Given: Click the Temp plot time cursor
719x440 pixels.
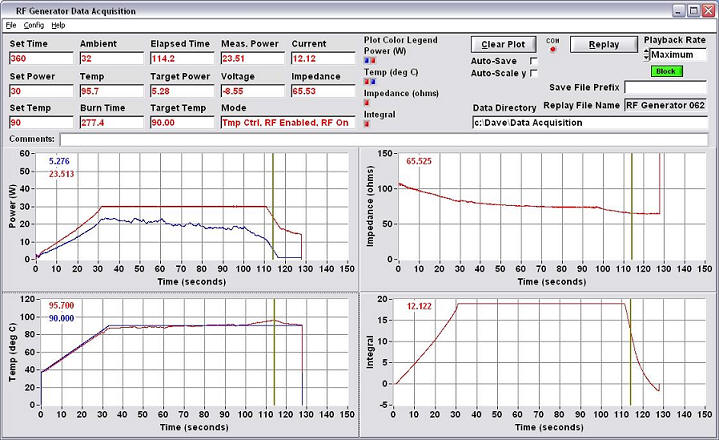Looking at the screenshot, I should click(x=274, y=352).
